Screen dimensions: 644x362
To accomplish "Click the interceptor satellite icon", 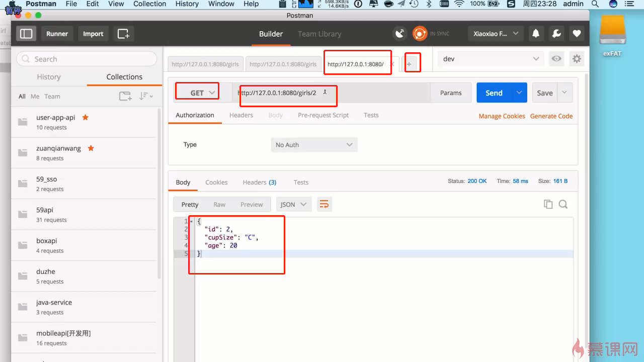I will click(x=400, y=34).
